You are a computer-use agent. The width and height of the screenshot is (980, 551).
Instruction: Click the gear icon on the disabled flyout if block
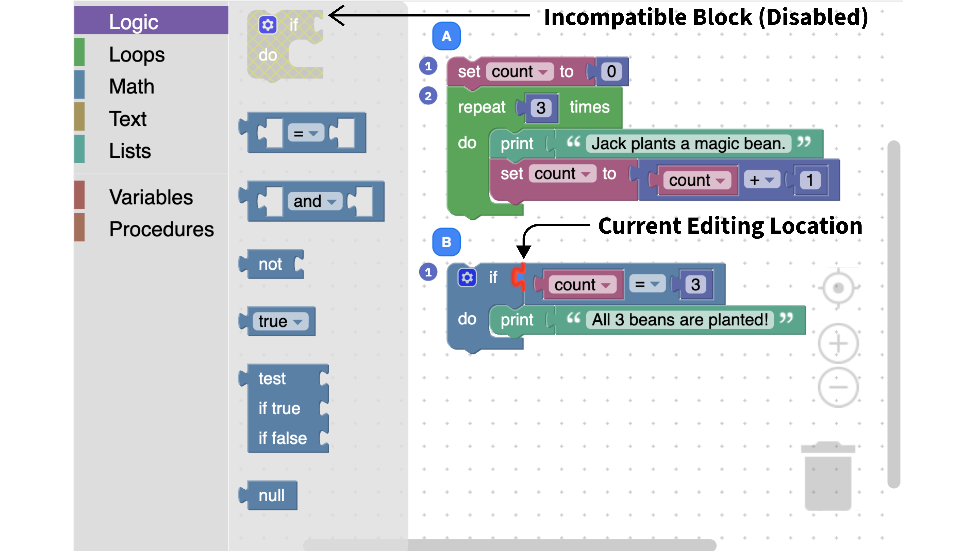(x=267, y=25)
